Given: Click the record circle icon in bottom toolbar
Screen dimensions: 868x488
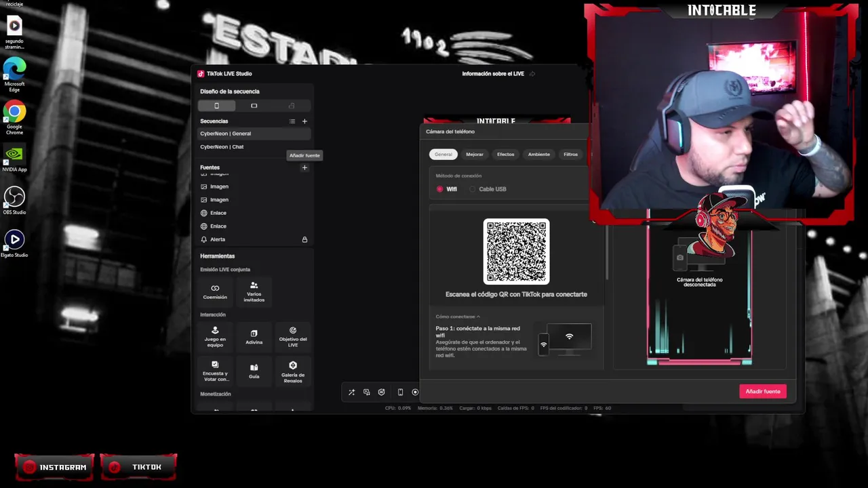Looking at the screenshot, I should [415, 392].
